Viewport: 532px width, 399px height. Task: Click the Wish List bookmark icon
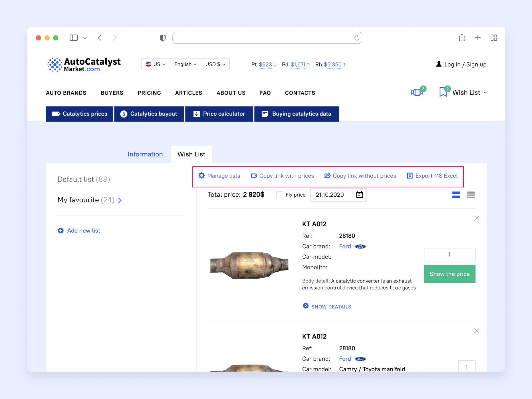[443, 92]
